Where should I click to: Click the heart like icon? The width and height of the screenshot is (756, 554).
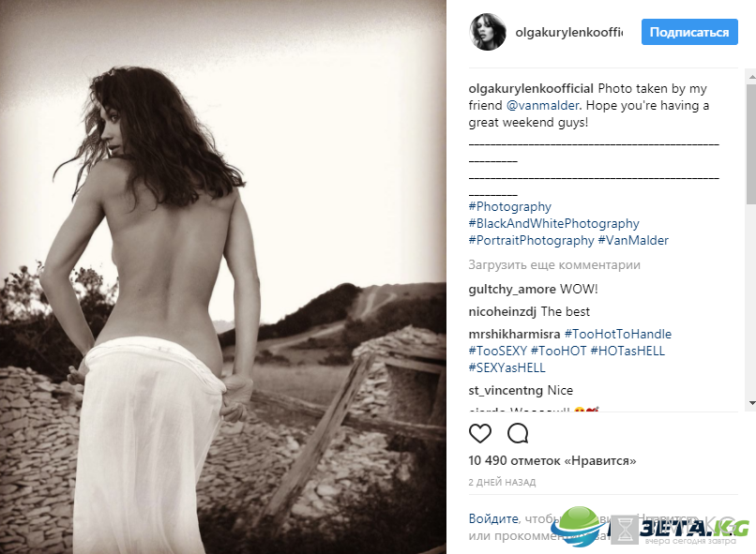click(479, 433)
